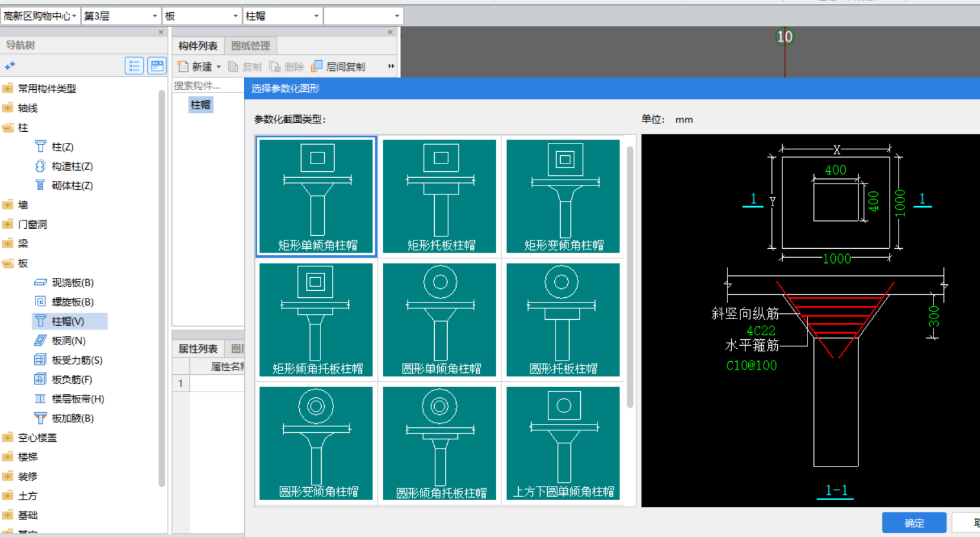Show more component toolbar options
This screenshot has width=980, height=537.
[x=391, y=66]
